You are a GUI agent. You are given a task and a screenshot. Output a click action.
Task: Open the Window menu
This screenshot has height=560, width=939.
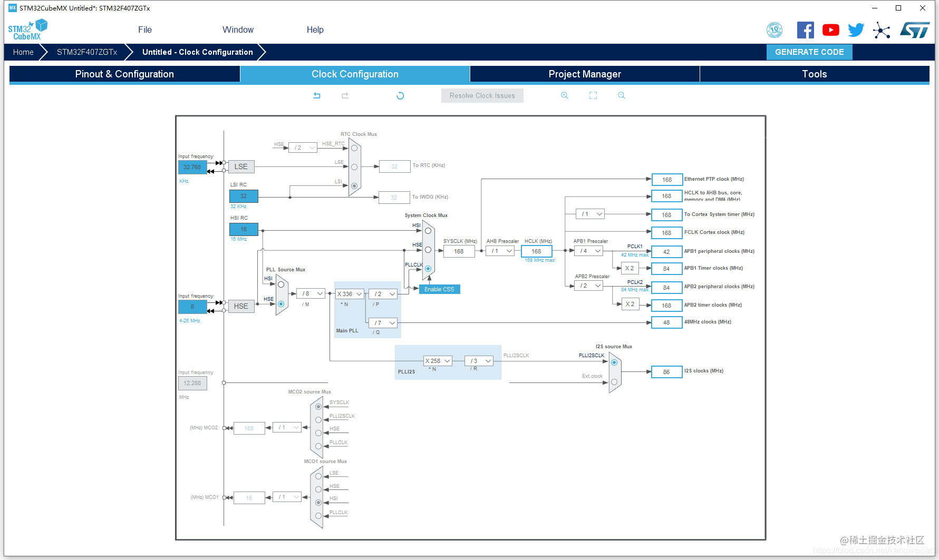(238, 30)
